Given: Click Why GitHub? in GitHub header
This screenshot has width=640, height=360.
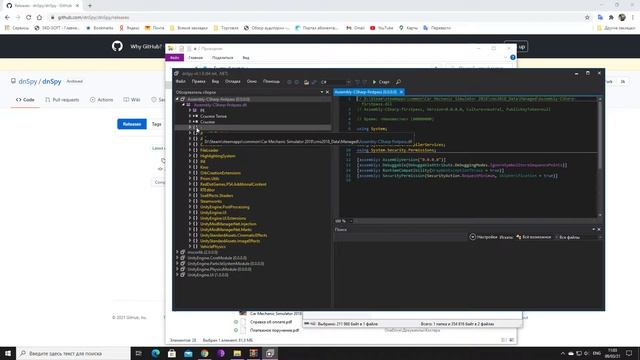Looking at the screenshot, I should click(x=146, y=47).
